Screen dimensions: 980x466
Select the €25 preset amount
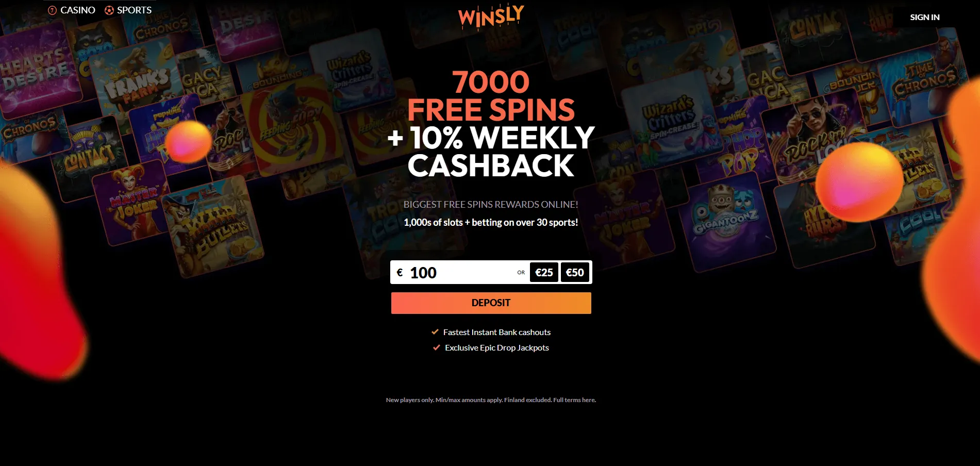pos(544,273)
